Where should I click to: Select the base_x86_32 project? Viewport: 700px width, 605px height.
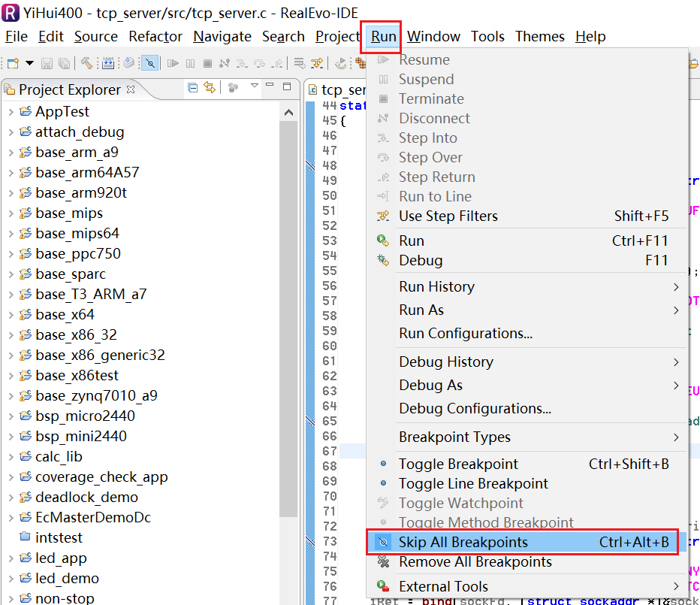point(76,335)
